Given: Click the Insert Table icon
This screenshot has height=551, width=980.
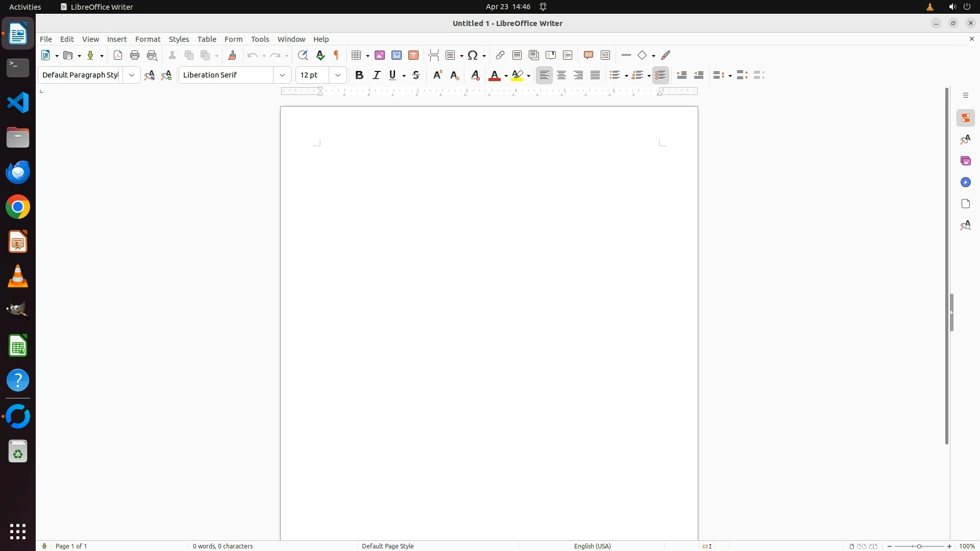Looking at the screenshot, I should (357, 56).
